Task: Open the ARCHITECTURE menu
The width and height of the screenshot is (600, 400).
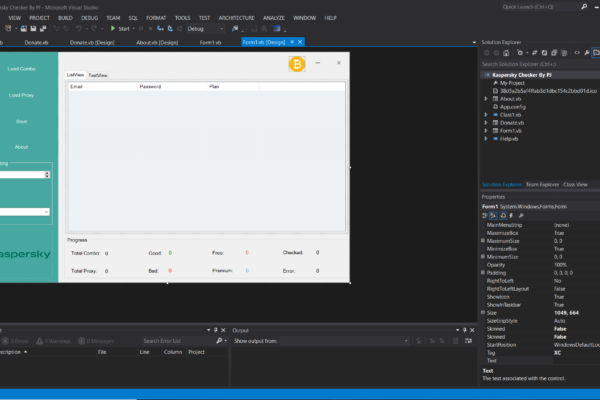Action: 236,18
